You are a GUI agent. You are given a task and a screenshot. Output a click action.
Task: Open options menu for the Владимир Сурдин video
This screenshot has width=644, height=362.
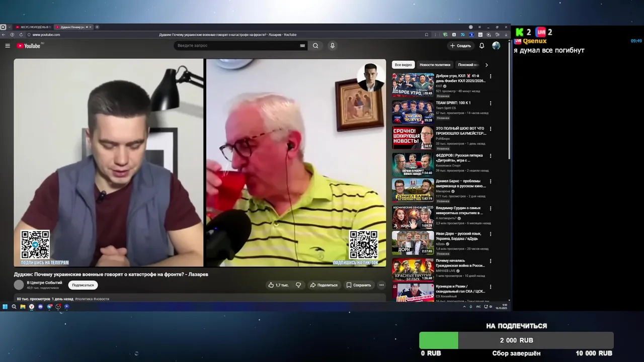pyautogui.click(x=491, y=208)
